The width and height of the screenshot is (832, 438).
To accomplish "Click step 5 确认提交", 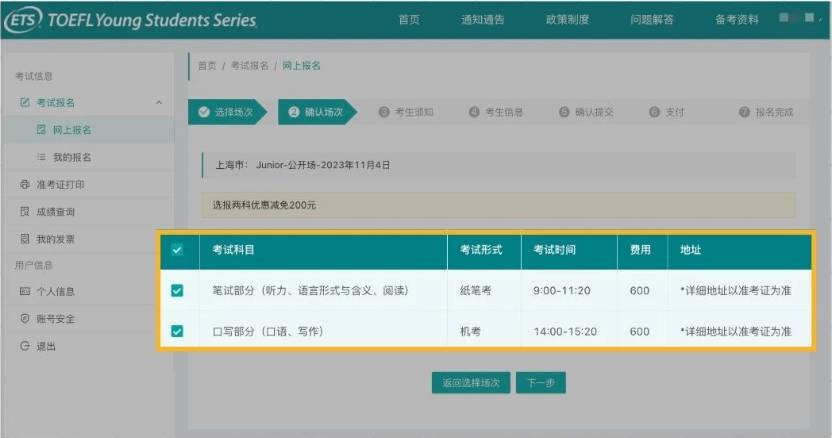I will click(x=586, y=112).
